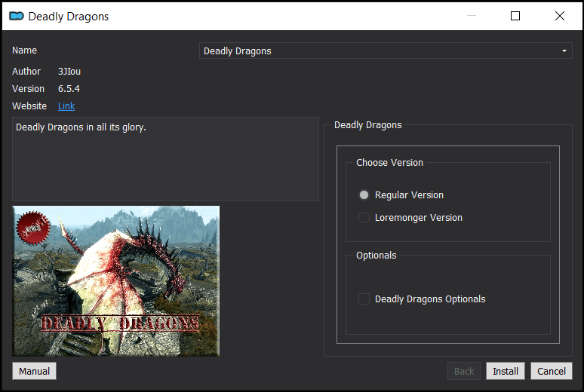Click the Optionals group header
Image resolution: width=584 pixels, height=392 pixels.
[x=376, y=256]
